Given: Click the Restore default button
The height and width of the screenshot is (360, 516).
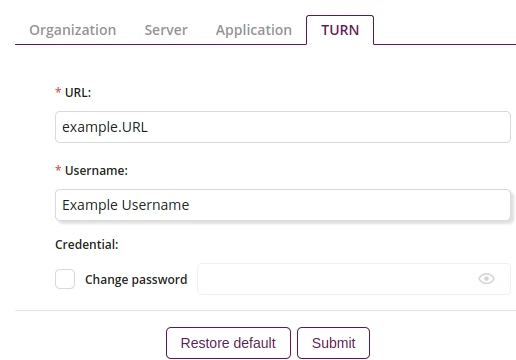Looking at the screenshot, I should pos(228,343).
